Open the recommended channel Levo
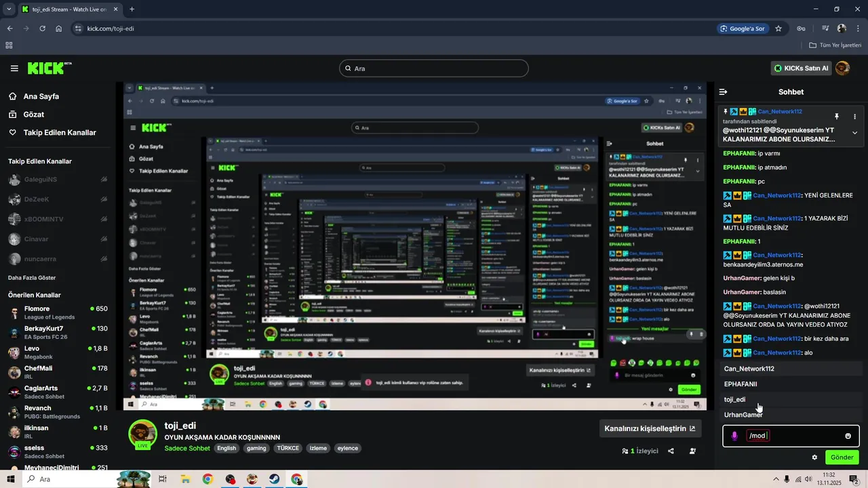This screenshot has height=488, width=868. coord(58,352)
